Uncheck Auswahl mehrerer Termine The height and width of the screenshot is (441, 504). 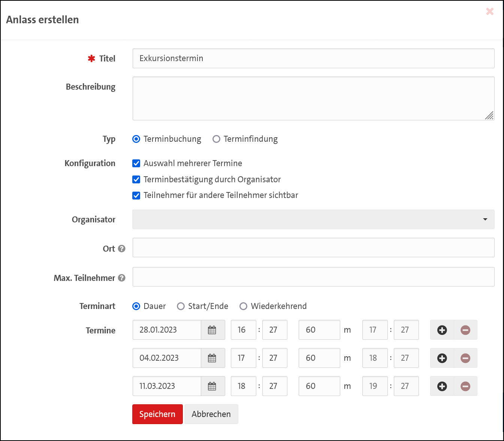(136, 163)
